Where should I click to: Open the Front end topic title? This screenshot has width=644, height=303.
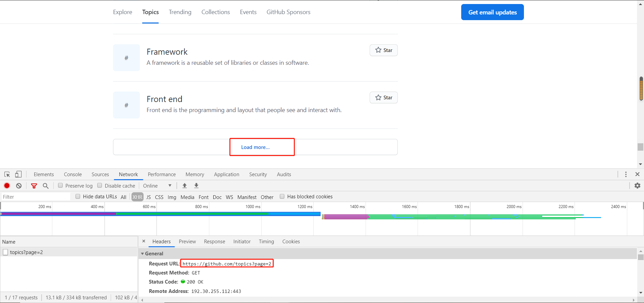pos(164,99)
